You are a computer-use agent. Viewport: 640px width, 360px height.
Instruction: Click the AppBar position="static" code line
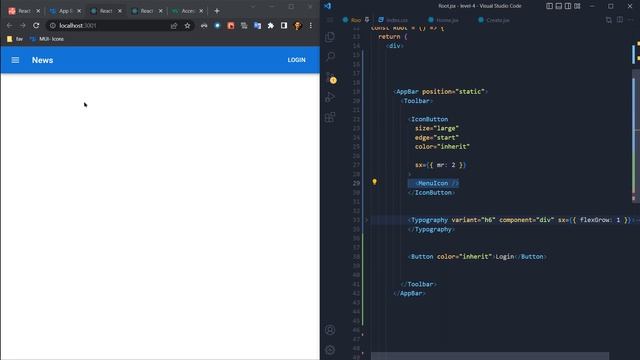pos(440,92)
